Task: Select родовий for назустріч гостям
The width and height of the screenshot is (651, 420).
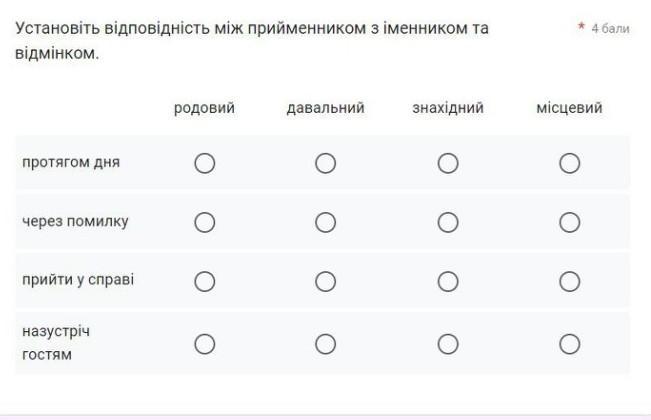Action: pyautogui.click(x=205, y=344)
